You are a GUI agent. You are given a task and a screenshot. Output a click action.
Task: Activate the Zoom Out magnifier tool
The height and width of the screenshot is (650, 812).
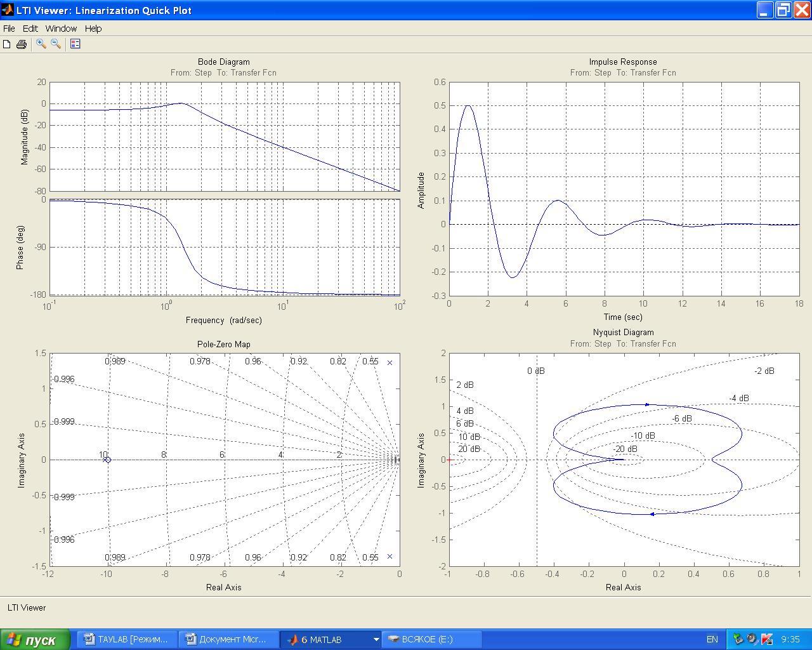[x=56, y=44]
